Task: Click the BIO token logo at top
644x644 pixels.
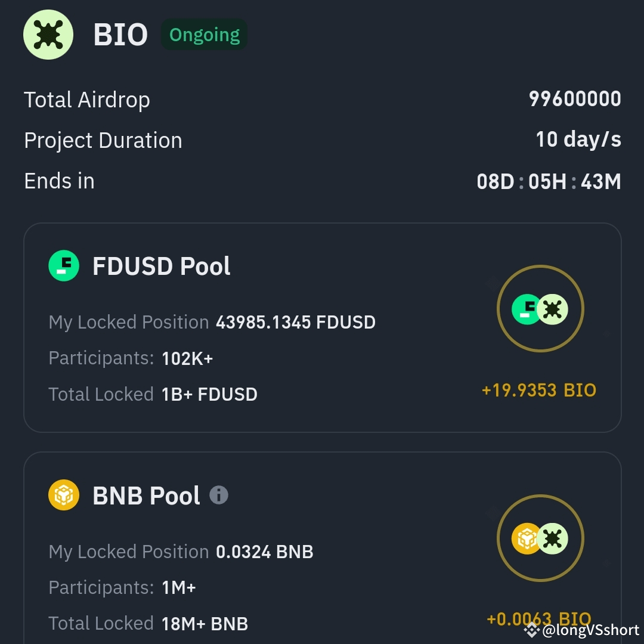Action: (48, 35)
